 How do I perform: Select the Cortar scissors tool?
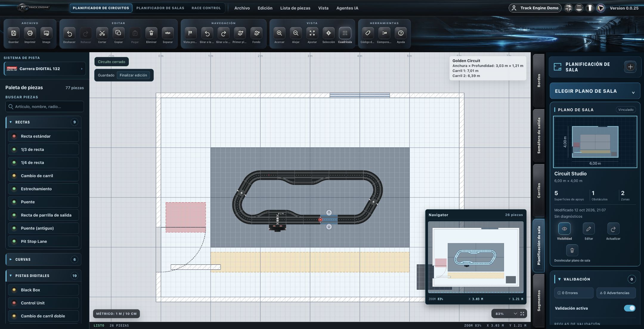102,33
